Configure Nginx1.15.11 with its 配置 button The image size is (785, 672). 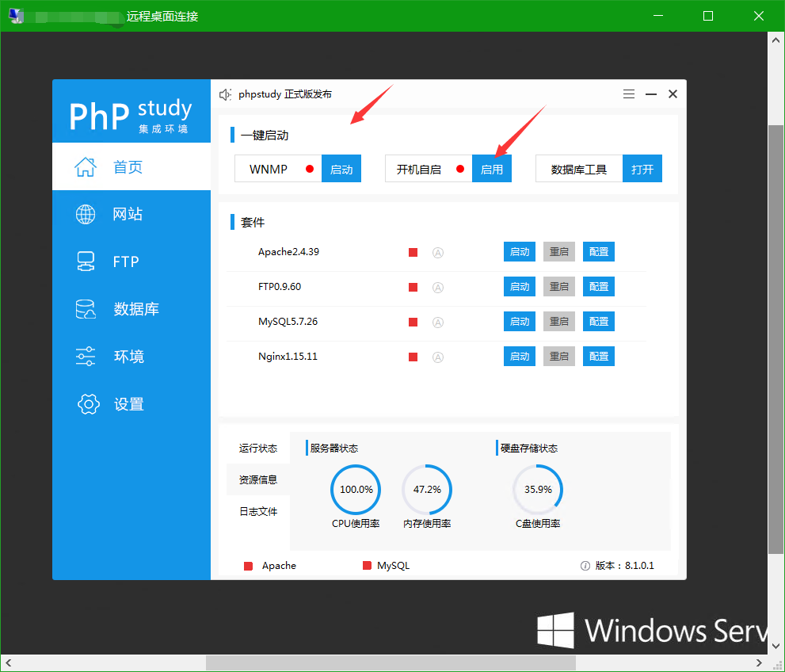[x=599, y=356]
